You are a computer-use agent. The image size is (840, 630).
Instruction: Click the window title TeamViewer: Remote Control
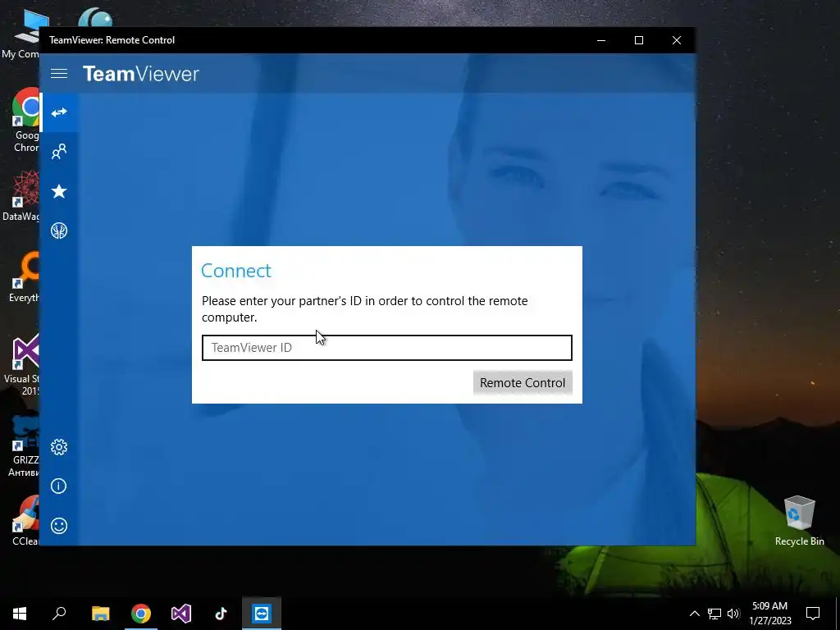click(112, 40)
